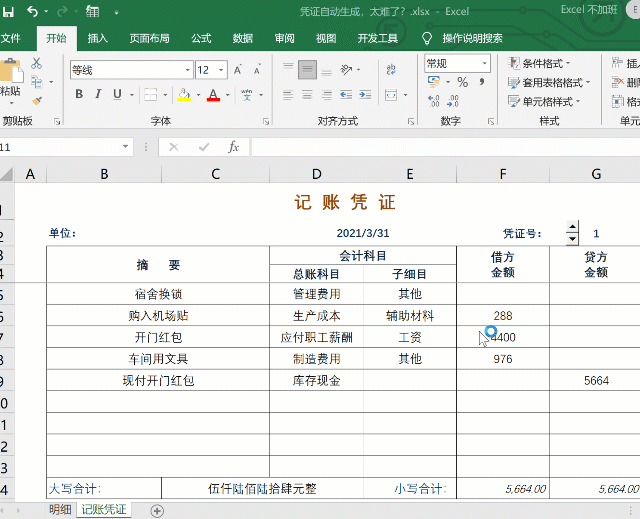Toggle middle vertical alignment
640x519 pixels.
307,70
